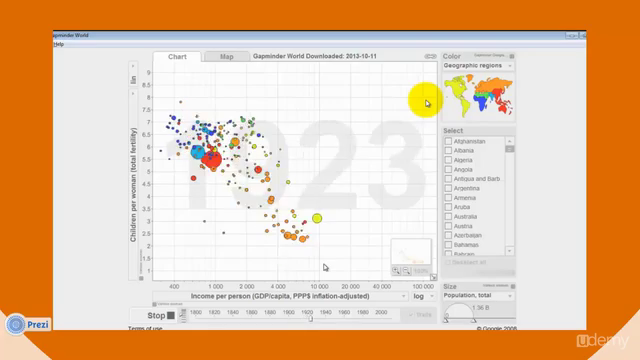Open the Children per woman axis selector
The image size is (640, 360).
pyautogui.click(x=133, y=184)
